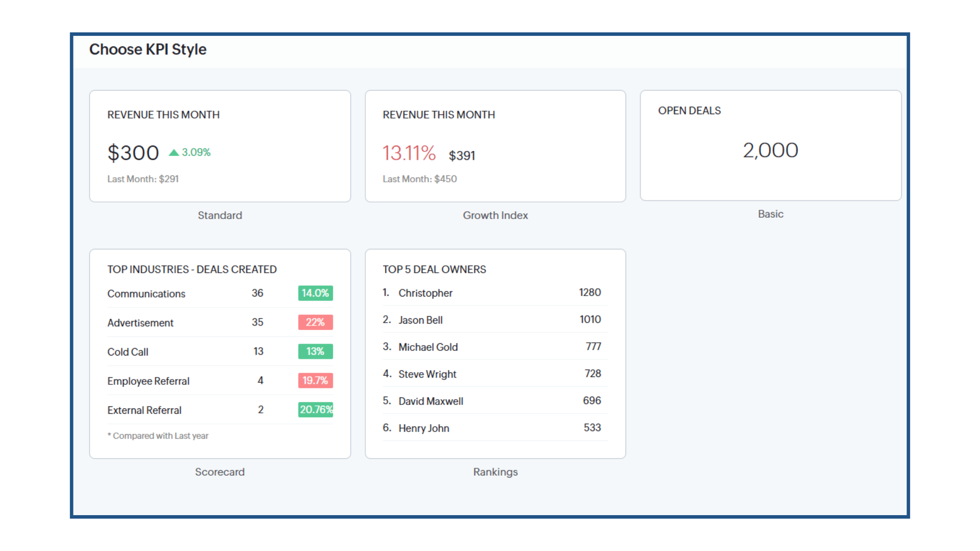This screenshot has height=551, width=980.
Task: Click the Advertisement row name
Action: click(140, 323)
